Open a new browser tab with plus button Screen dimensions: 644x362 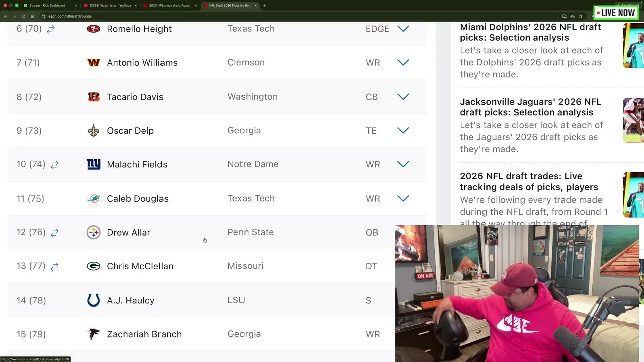(x=265, y=5)
